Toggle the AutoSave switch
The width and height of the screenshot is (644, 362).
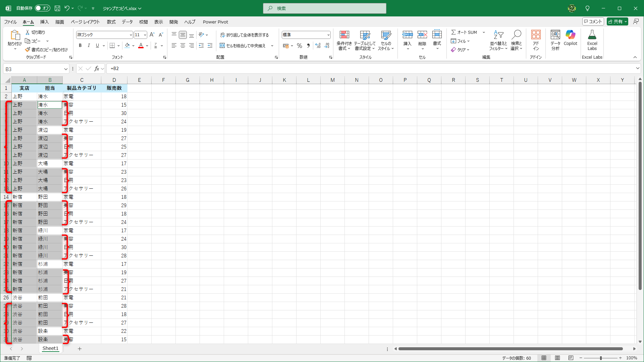tap(43, 8)
